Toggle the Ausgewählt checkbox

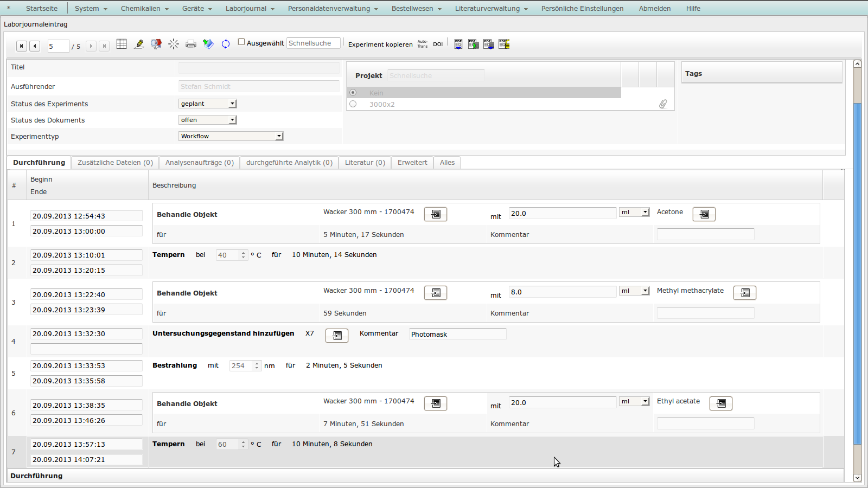241,42
